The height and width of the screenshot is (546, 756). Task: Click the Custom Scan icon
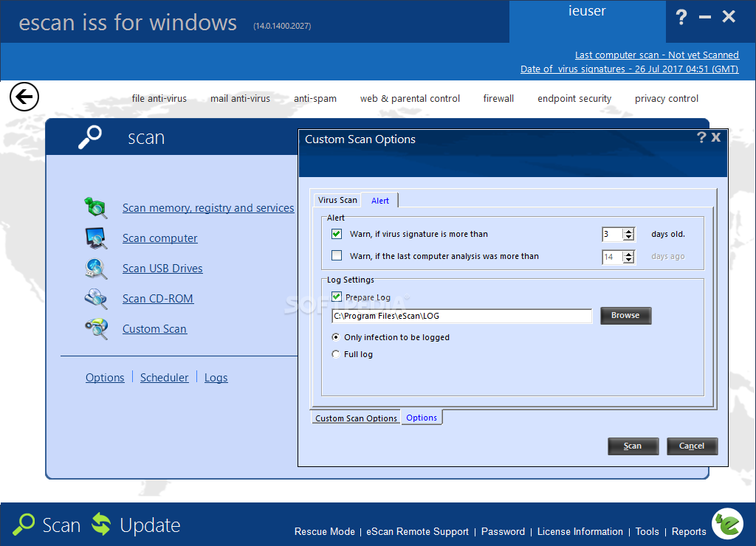95,329
